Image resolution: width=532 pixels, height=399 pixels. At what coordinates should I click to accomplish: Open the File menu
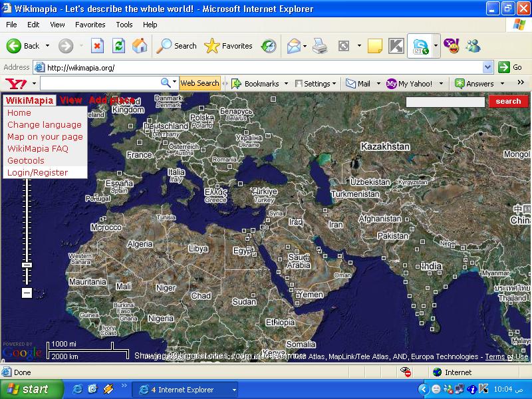(x=11, y=25)
